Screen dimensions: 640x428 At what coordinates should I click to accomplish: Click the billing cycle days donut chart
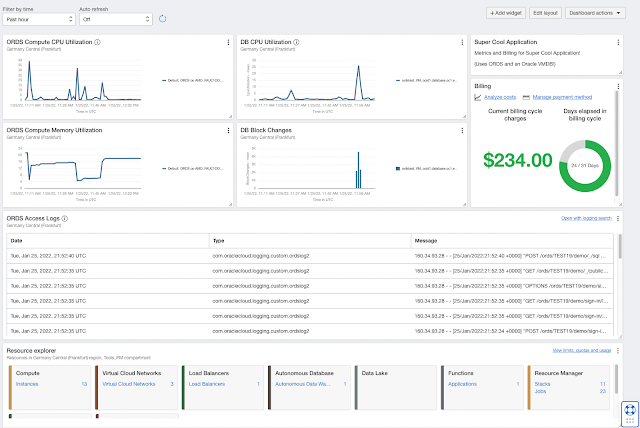tap(585, 166)
